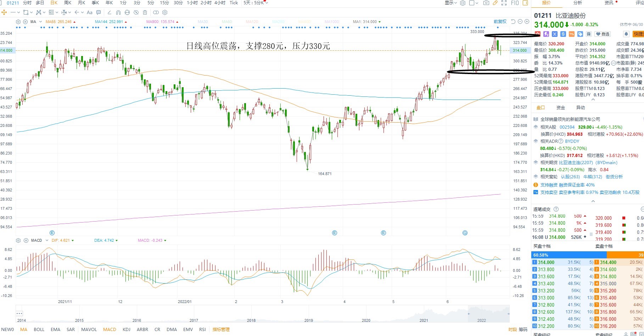The image size is (644, 336).
Task: Select the 15分 timeframe
Action: pos(164,3)
